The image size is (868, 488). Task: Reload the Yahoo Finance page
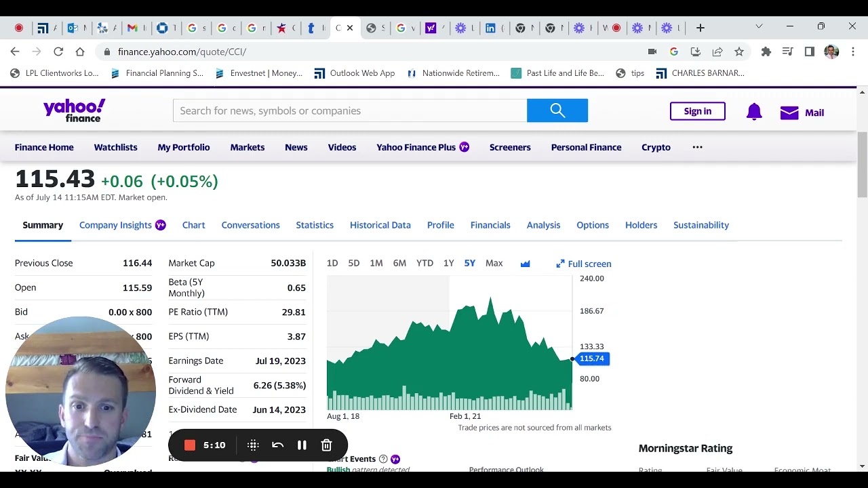pos(58,52)
